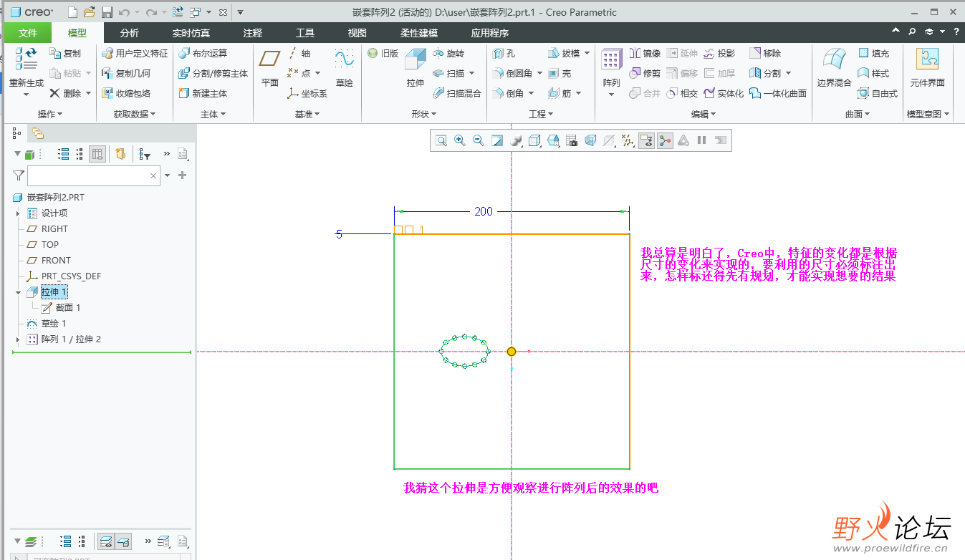The height and width of the screenshot is (560, 965).
Task: Expand 阵列 1 / 拉伸 2 tree node
Action: point(18,339)
